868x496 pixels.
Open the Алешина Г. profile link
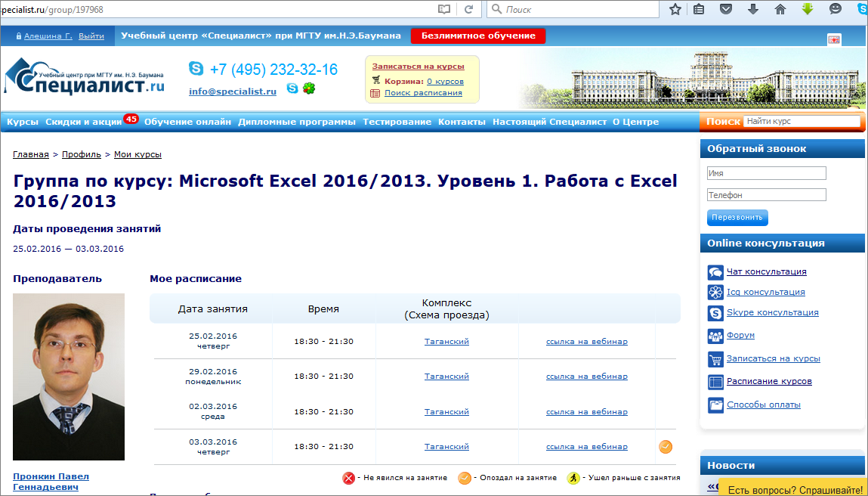point(48,36)
